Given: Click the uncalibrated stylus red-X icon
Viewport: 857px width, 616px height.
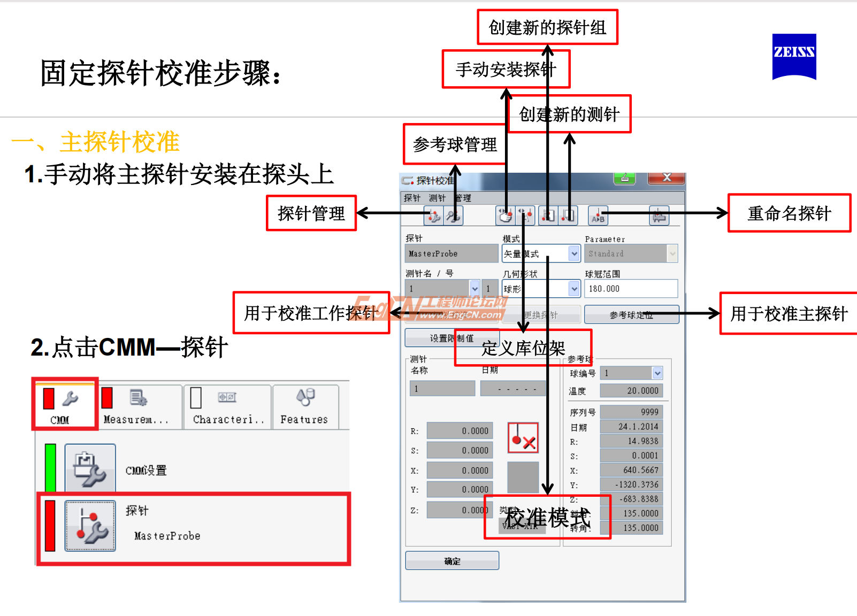Looking at the screenshot, I should click(x=523, y=438).
